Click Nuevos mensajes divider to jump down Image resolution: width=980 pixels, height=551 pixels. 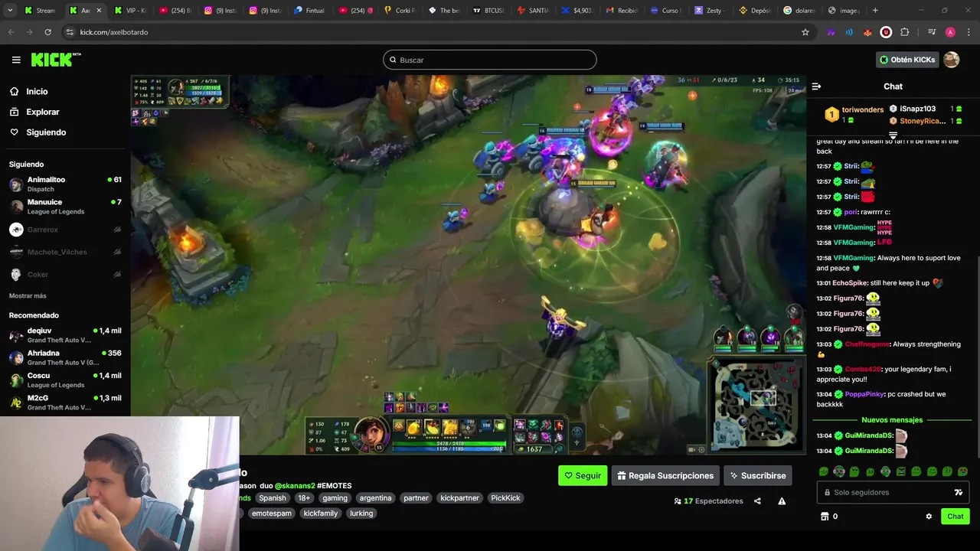pyautogui.click(x=892, y=420)
